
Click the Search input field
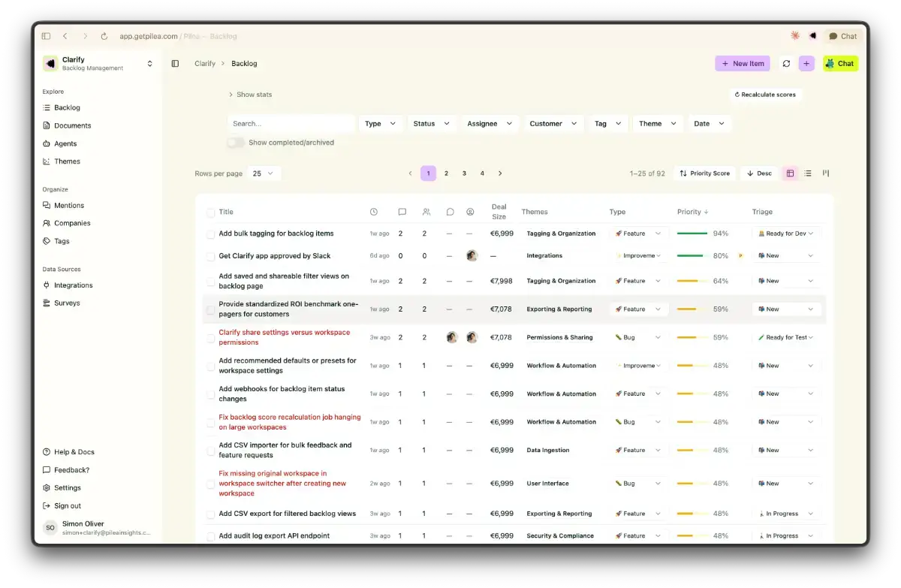pyautogui.click(x=291, y=124)
